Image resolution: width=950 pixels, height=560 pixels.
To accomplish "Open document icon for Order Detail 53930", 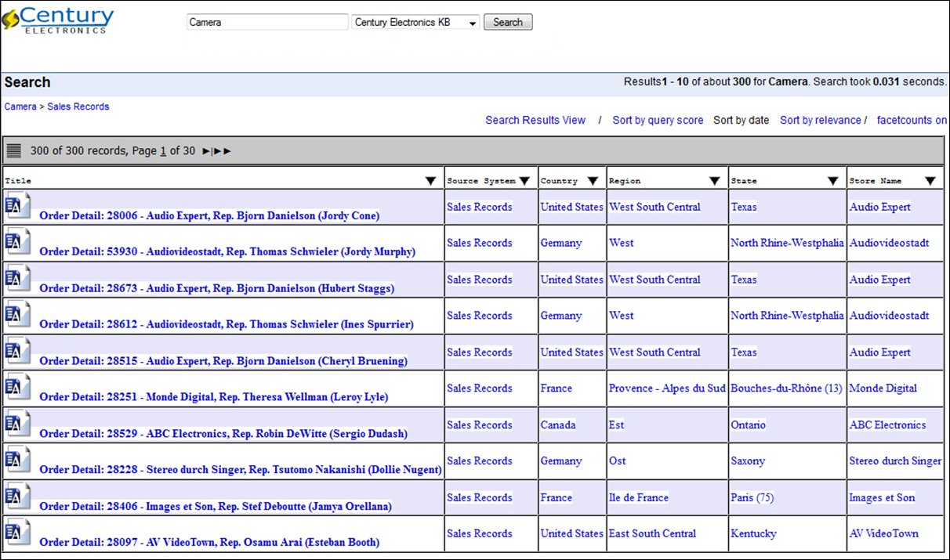I will pyautogui.click(x=18, y=241).
